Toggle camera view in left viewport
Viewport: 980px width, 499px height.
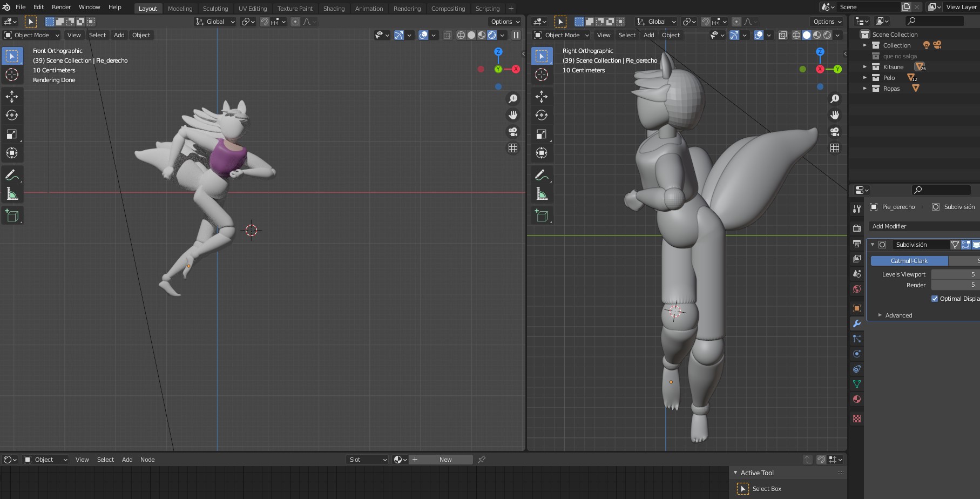tap(513, 131)
